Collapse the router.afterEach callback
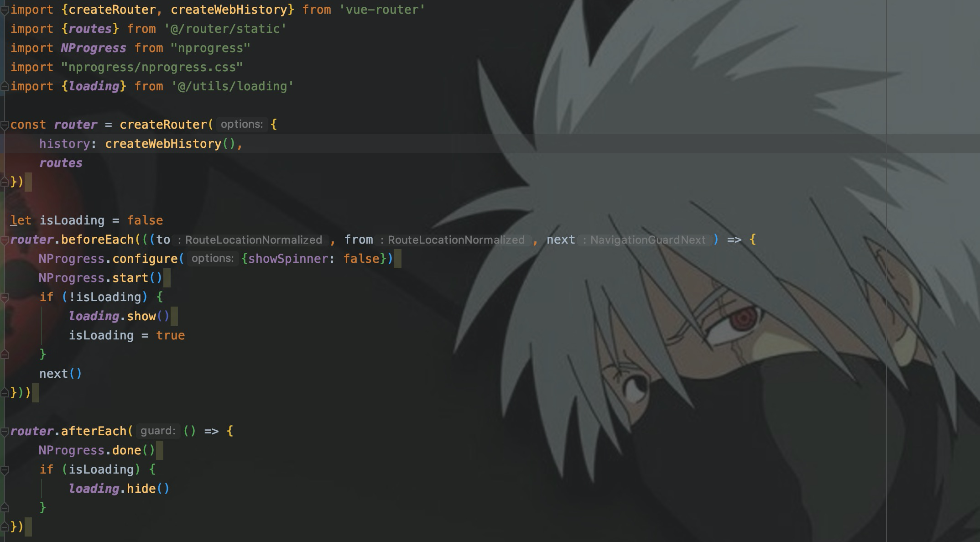Viewport: 980px width, 542px height. pyautogui.click(x=4, y=432)
